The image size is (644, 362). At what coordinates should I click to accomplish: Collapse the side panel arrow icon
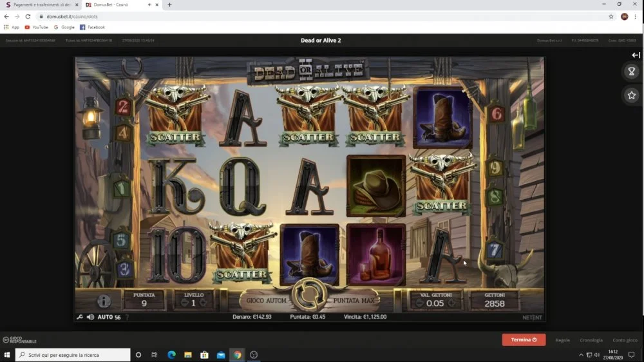tap(636, 55)
